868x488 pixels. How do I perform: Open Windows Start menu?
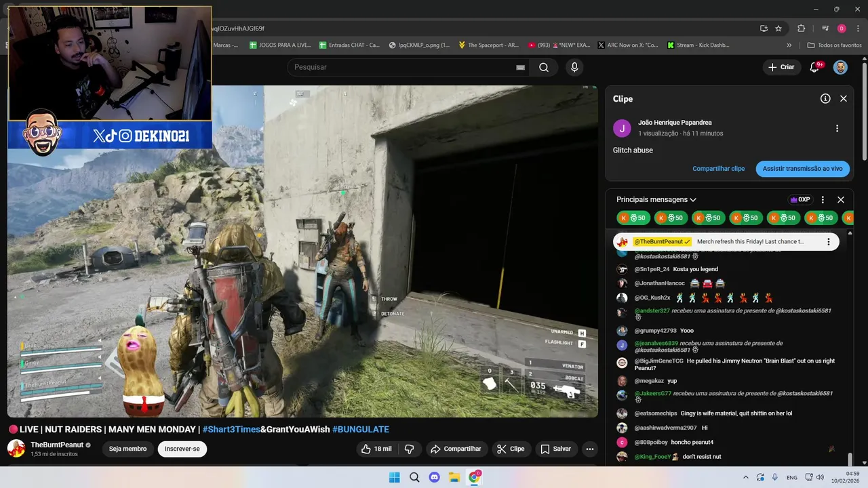pos(394,477)
